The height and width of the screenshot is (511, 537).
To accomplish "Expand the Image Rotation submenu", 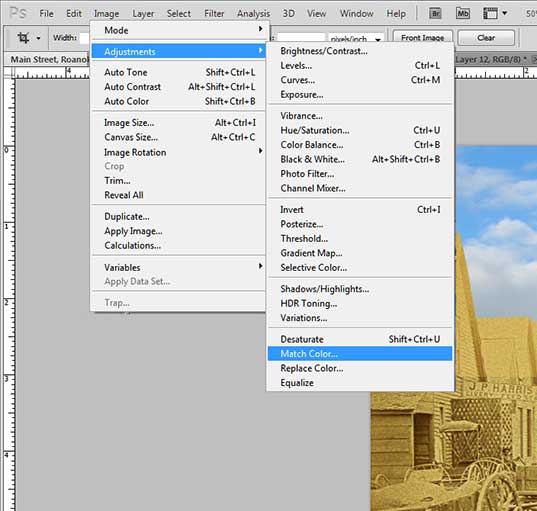I will click(178, 152).
